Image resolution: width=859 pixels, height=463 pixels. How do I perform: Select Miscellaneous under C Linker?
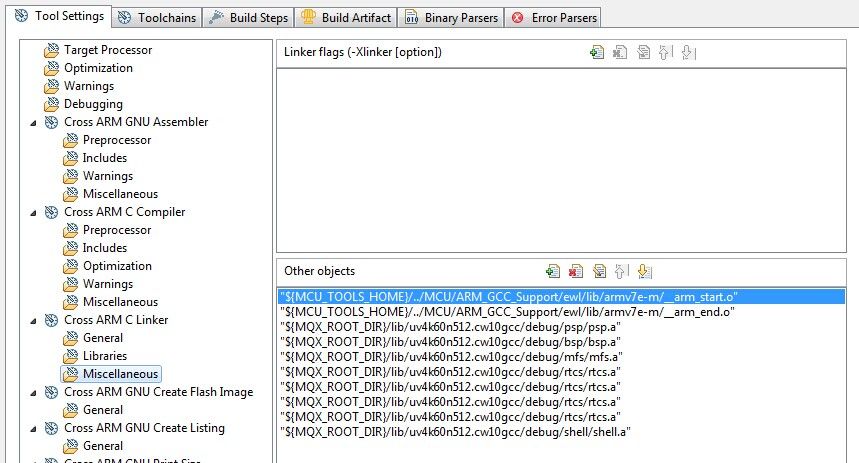point(120,374)
